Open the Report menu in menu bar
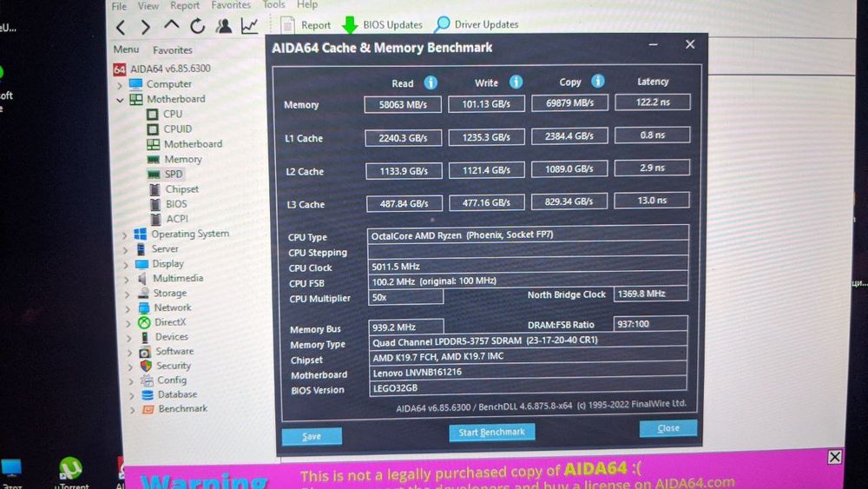This screenshot has width=868, height=489. coord(185,5)
